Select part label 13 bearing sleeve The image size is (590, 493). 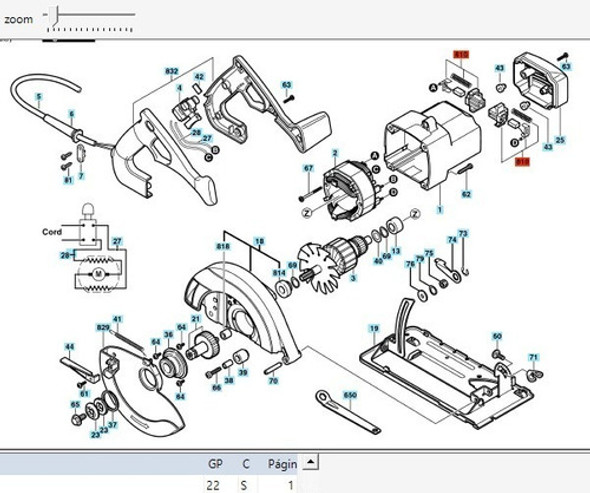pos(395,251)
